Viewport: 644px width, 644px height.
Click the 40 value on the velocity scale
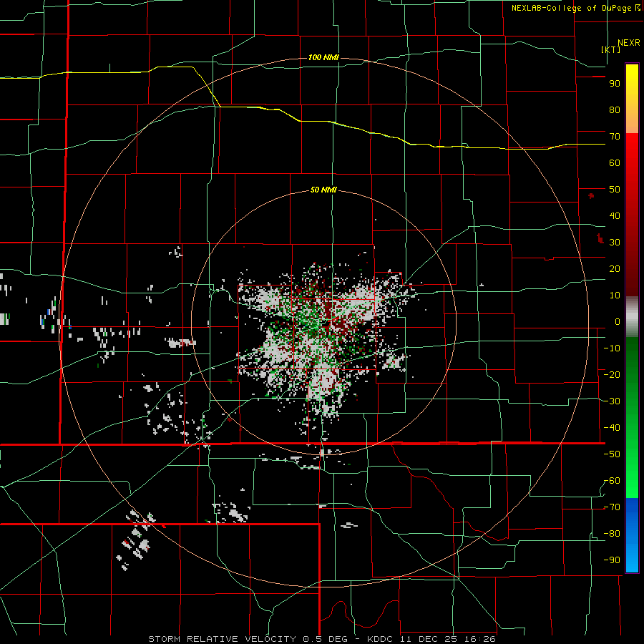point(615,215)
